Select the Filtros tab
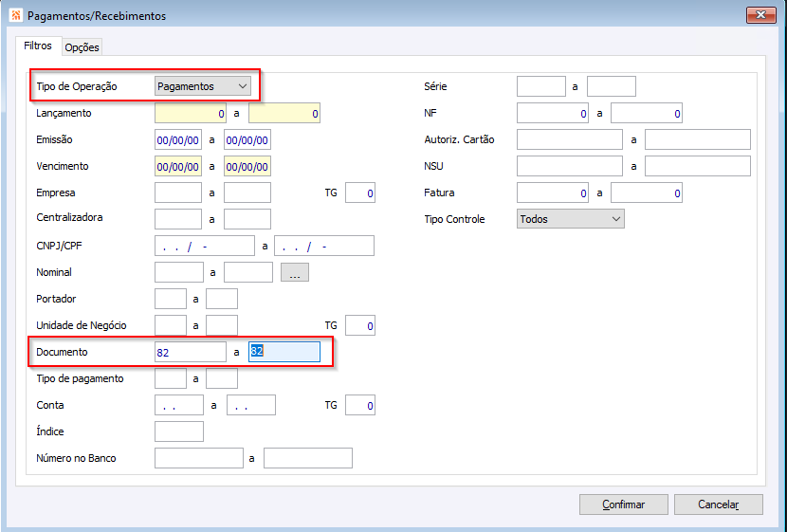Screen dimensions: 787x532 tap(38, 46)
